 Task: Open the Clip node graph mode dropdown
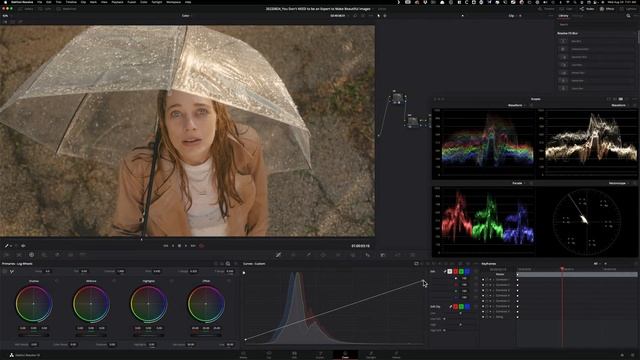coord(513,16)
